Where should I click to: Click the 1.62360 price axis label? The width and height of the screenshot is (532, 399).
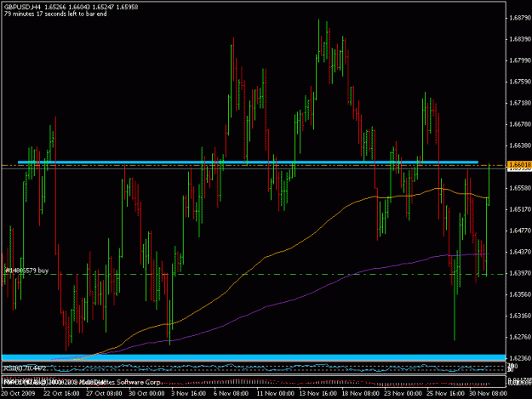point(520,358)
